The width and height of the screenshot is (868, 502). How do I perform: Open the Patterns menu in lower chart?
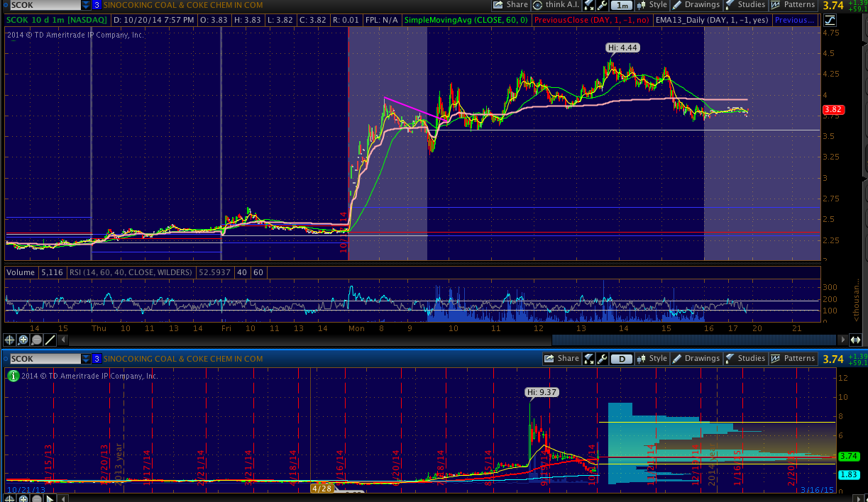793,359
